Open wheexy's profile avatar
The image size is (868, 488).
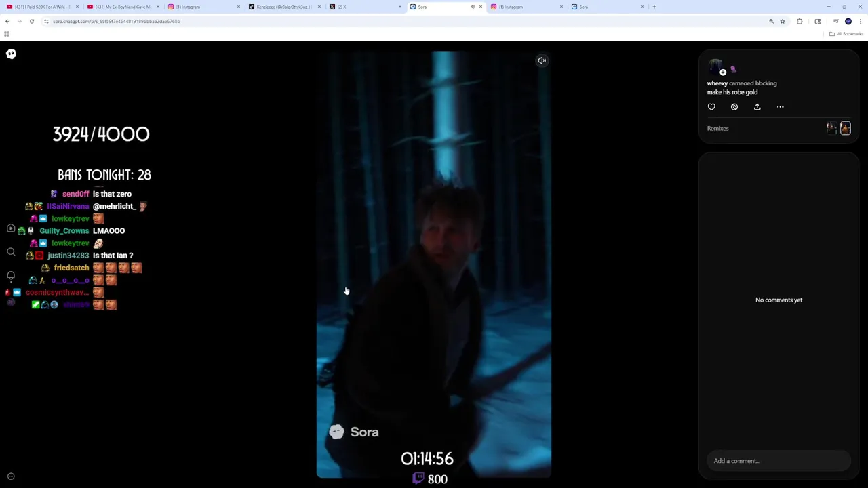(x=715, y=67)
